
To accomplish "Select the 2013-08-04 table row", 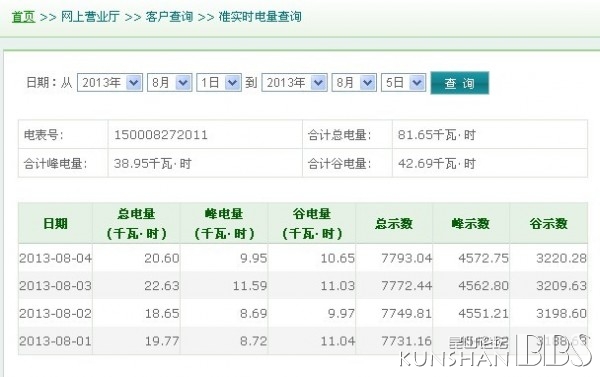I will click(x=303, y=258).
